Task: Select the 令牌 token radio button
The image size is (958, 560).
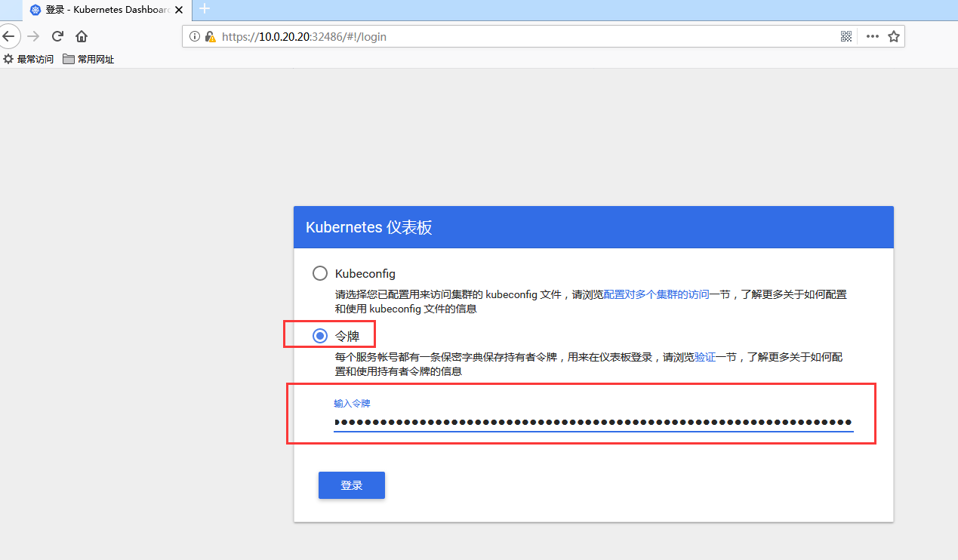Action: (x=320, y=336)
